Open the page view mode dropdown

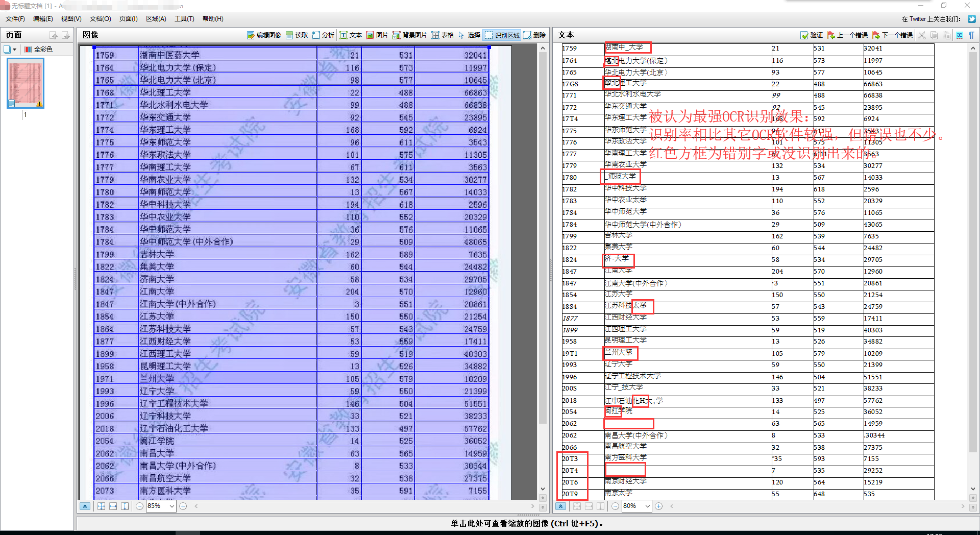10,50
